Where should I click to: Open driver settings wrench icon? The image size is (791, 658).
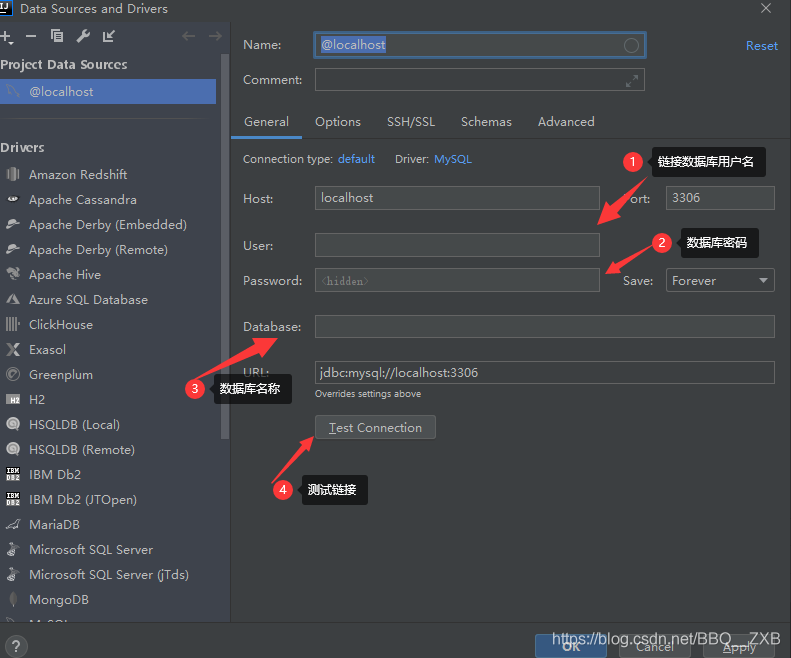83,36
